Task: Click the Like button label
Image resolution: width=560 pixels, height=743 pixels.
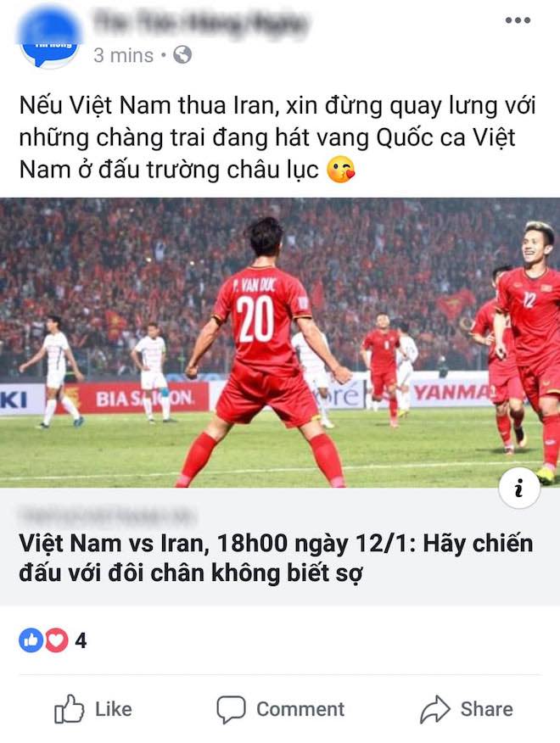Action: [114, 709]
